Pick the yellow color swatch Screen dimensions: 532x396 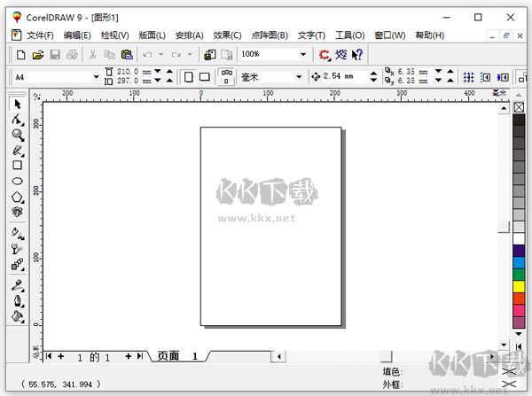click(x=519, y=286)
